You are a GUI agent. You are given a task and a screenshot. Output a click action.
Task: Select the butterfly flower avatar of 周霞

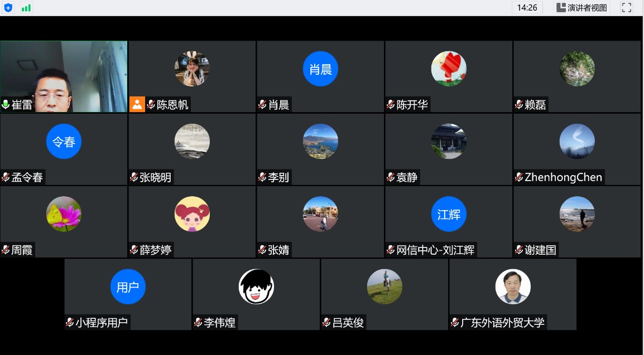(x=64, y=214)
